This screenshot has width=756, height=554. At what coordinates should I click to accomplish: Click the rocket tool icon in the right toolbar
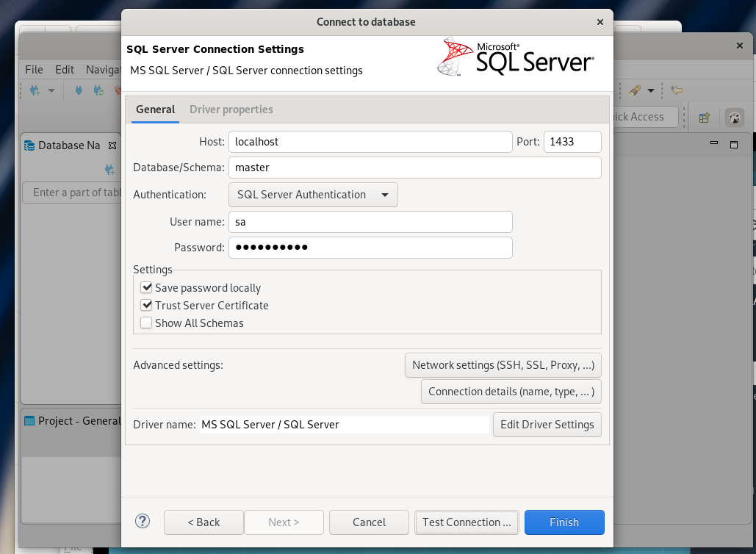[635, 90]
